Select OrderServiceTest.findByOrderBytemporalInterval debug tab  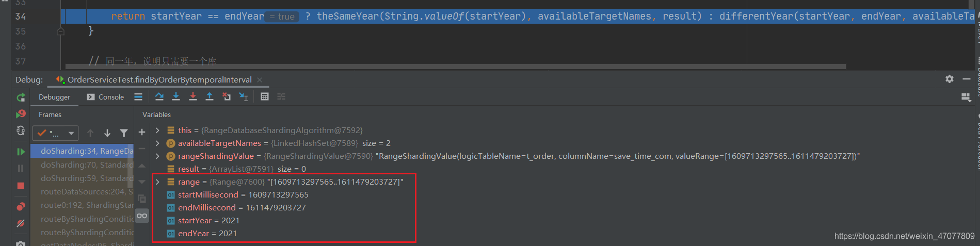point(154,79)
